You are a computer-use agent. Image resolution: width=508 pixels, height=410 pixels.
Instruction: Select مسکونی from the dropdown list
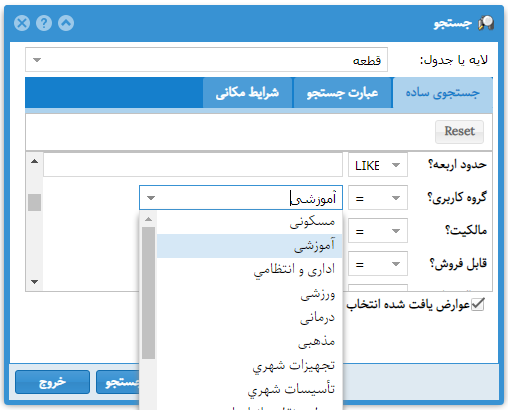249,222
